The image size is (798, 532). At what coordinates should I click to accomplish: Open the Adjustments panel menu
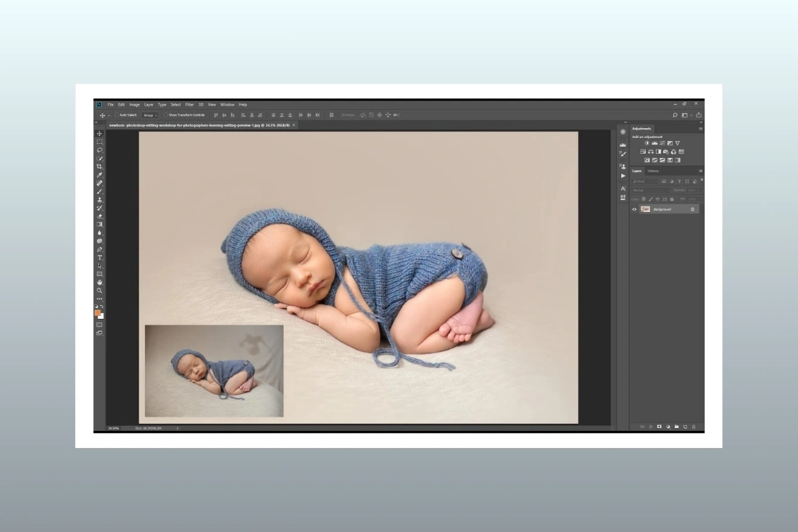click(x=701, y=129)
